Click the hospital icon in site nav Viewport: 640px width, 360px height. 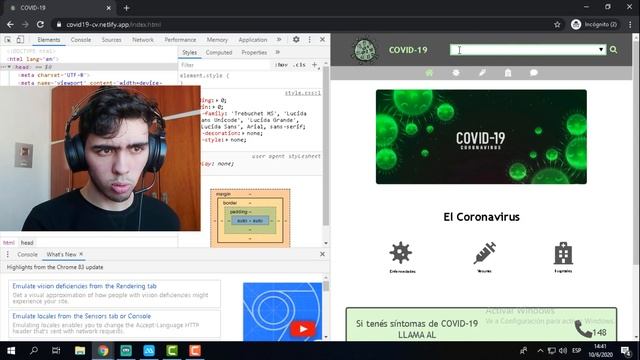(508, 73)
